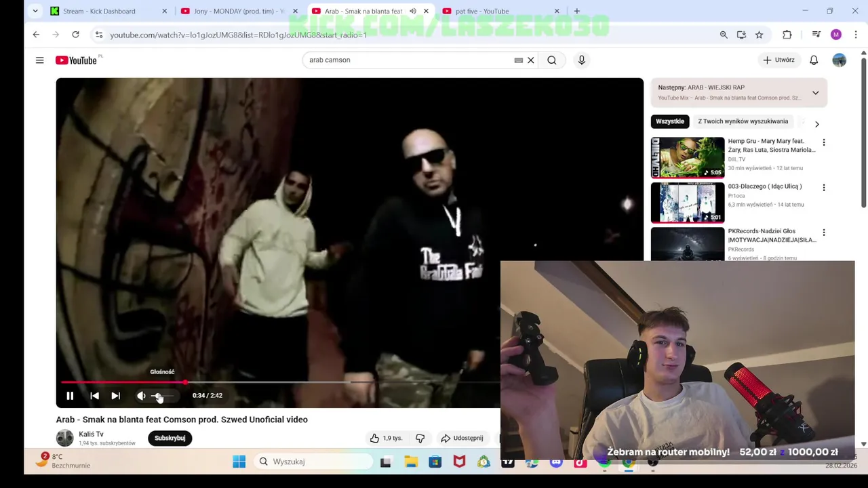Image resolution: width=868 pixels, height=488 pixels.
Task: Open the 8°C weather widget
Action: [x=64, y=461]
